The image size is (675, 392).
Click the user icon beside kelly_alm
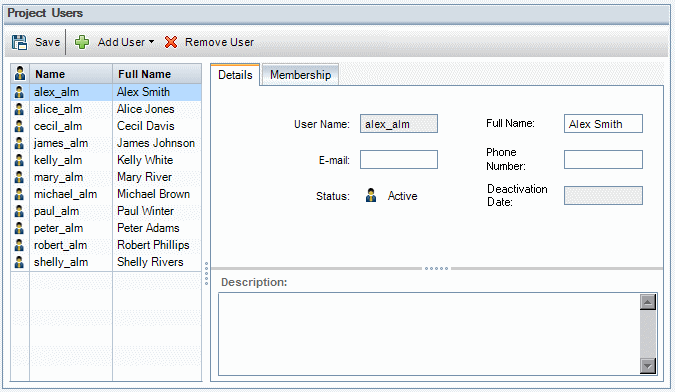click(x=19, y=160)
